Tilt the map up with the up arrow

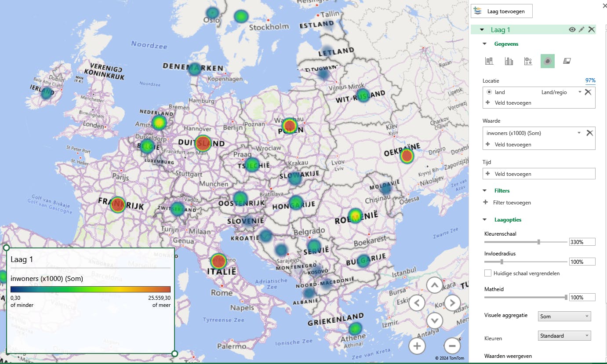(434, 285)
